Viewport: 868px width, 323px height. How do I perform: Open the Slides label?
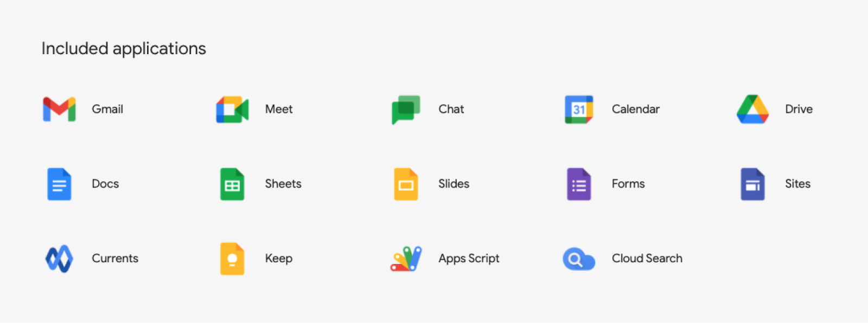point(454,184)
